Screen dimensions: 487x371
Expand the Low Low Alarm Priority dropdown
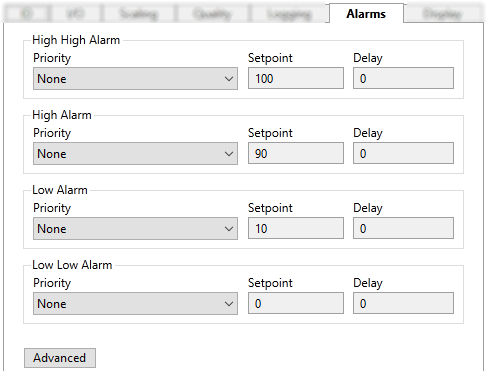(135, 304)
